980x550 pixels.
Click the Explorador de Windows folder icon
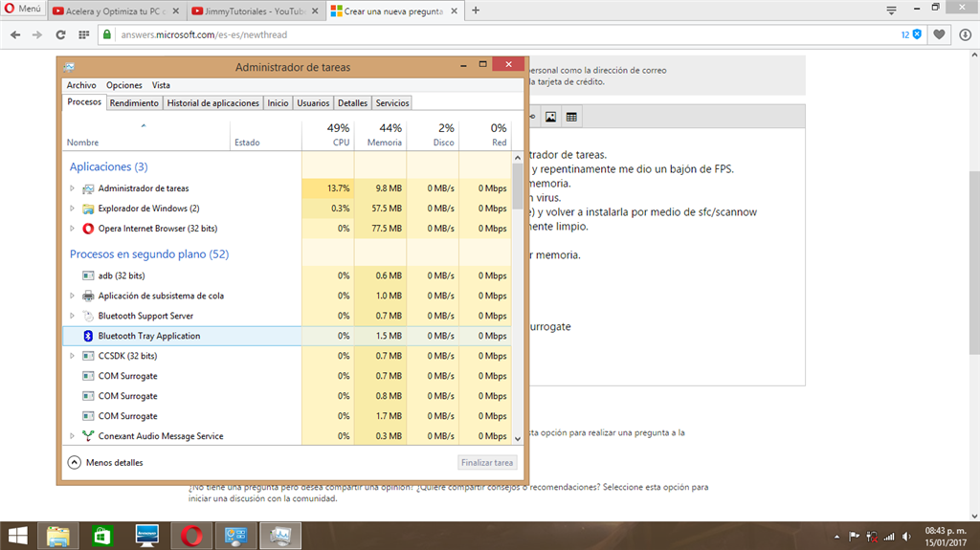pyautogui.click(x=88, y=209)
